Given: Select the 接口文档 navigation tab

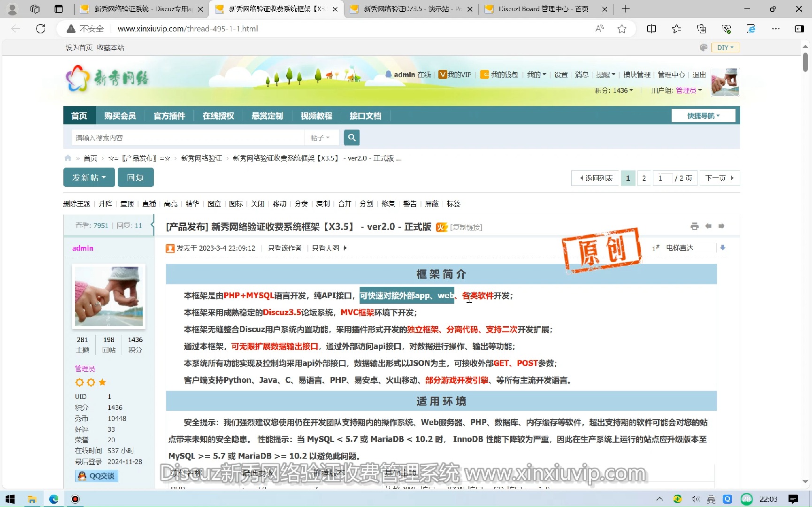Looking at the screenshot, I should (366, 115).
